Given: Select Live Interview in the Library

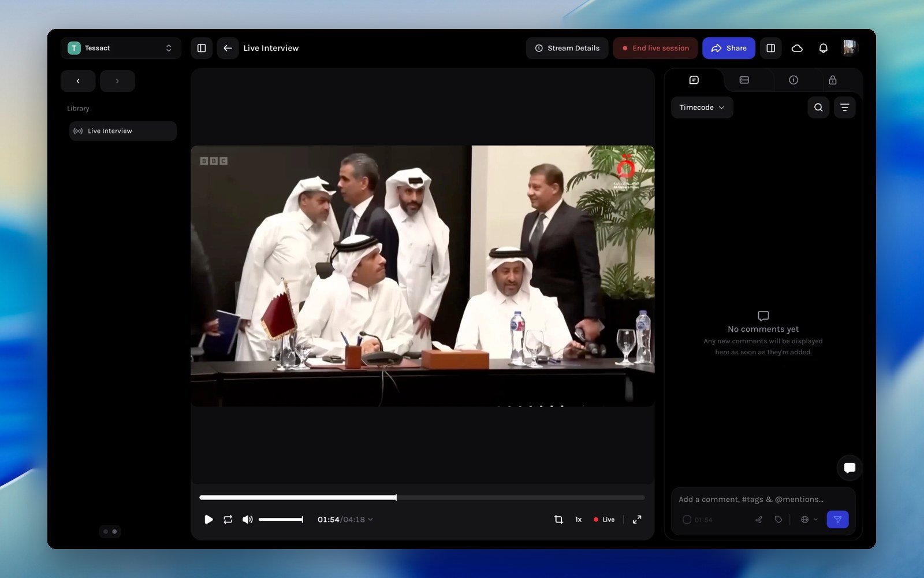Looking at the screenshot, I should pyautogui.click(x=123, y=131).
